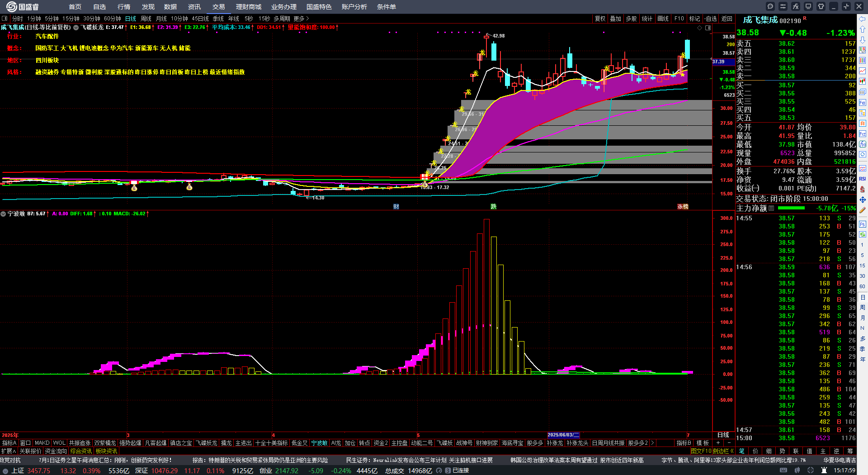Open the skin theme shirt icon
The image size is (868, 475).
point(821,6)
